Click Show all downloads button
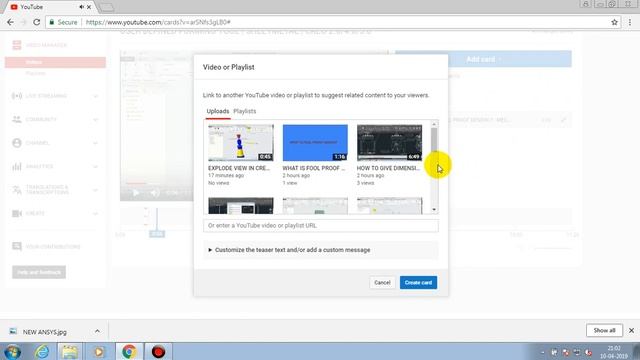Image resolution: width=640 pixels, height=360 pixels. 604,330
